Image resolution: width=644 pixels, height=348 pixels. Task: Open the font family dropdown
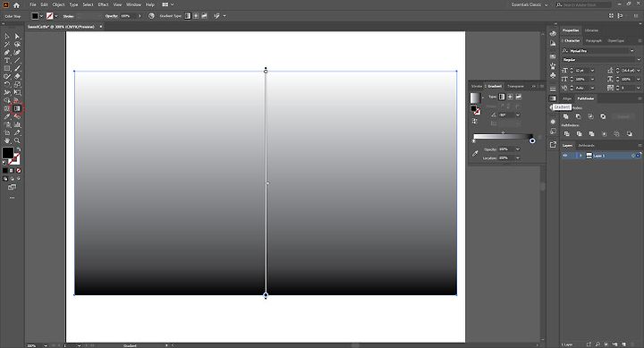[631, 50]
